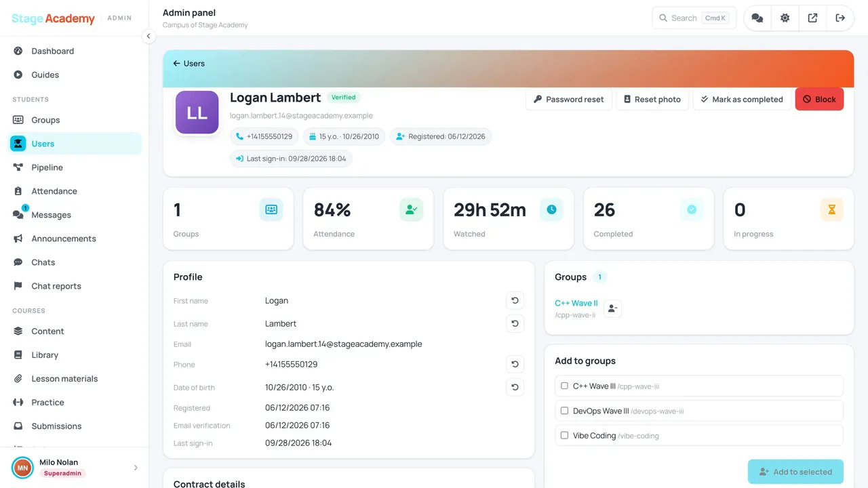The width and height of the screenshot is (868, 488).
Task: Click the Watched clock icon
Action: click(x=551, y=209)
